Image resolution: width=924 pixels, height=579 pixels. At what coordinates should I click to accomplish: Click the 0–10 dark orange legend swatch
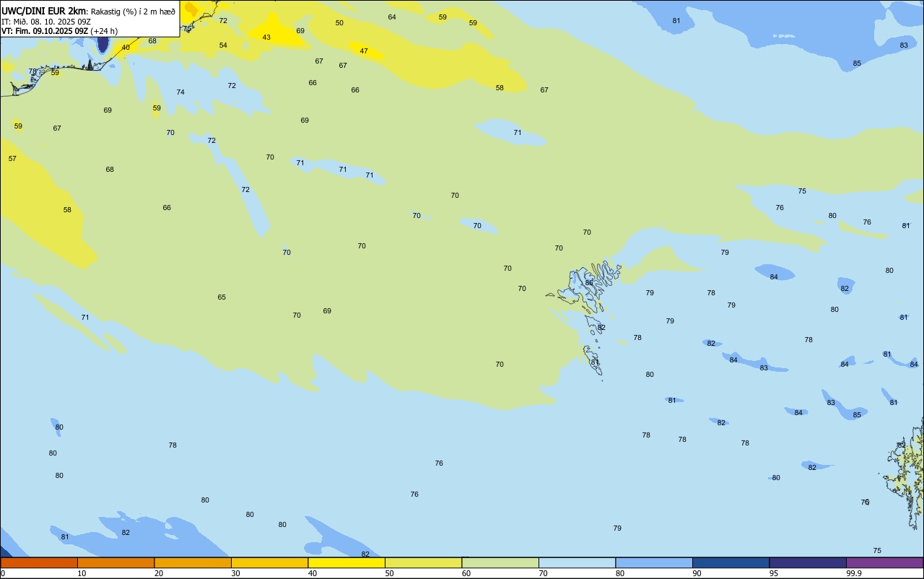click(x=39, y=562)
